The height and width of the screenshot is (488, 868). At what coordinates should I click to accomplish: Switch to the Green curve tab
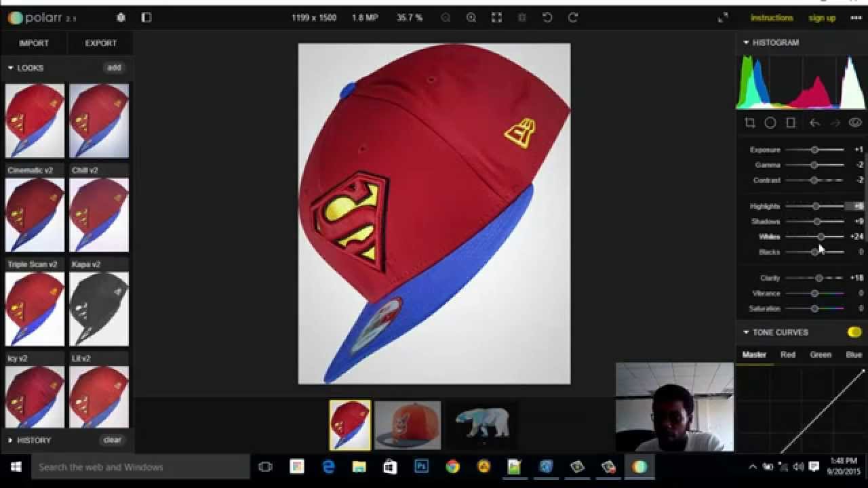pyautogui.click(x=821, y=354)
